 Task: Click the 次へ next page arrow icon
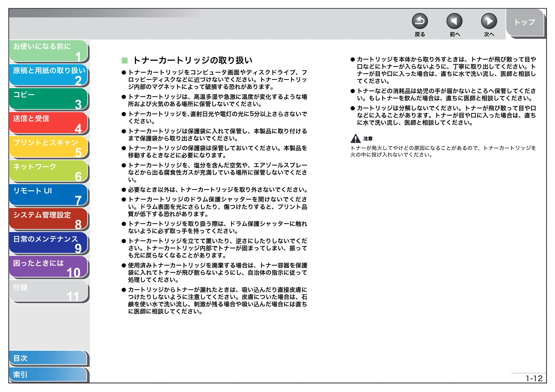(489, 21)
